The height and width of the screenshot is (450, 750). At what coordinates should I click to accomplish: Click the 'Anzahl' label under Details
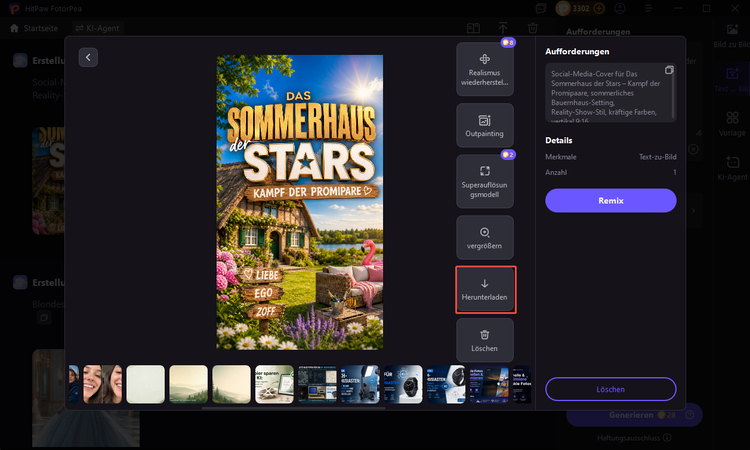coord(556,172)
